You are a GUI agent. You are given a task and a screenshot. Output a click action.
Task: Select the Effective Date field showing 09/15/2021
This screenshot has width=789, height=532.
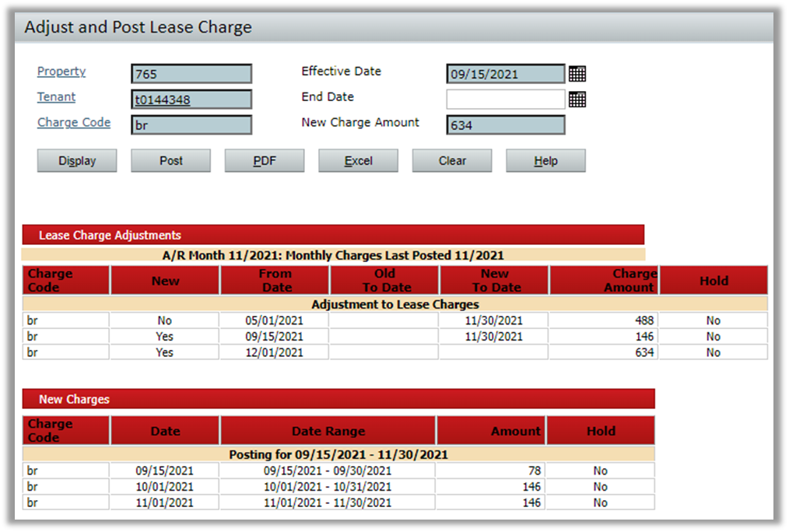503,73
